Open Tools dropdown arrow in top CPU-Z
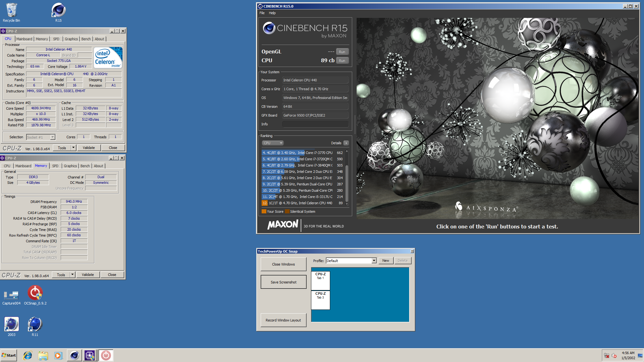This screenshot has height=362, width=644. click(73, 148)
